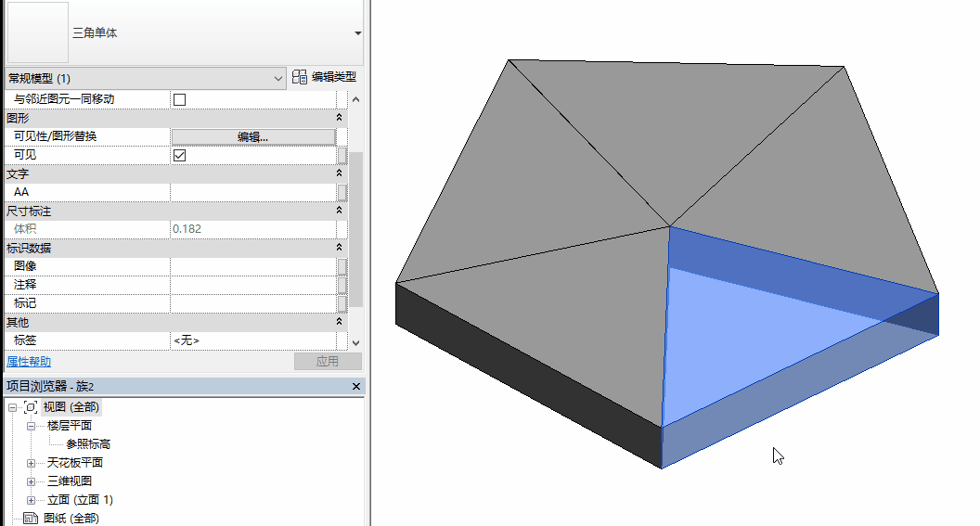Select the 视图 (全部) tree item
This screenshot has height=526, width=980.
click(71, 407)
